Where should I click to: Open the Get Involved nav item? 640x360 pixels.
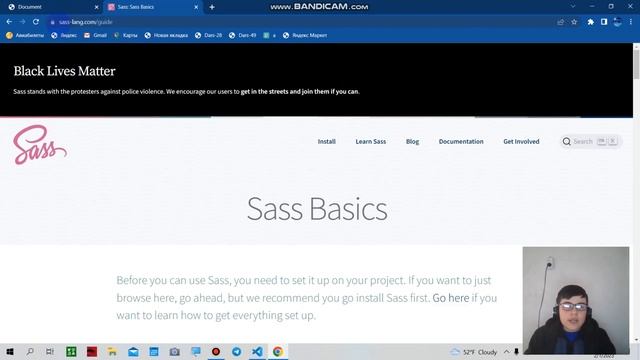coord(521,142)
